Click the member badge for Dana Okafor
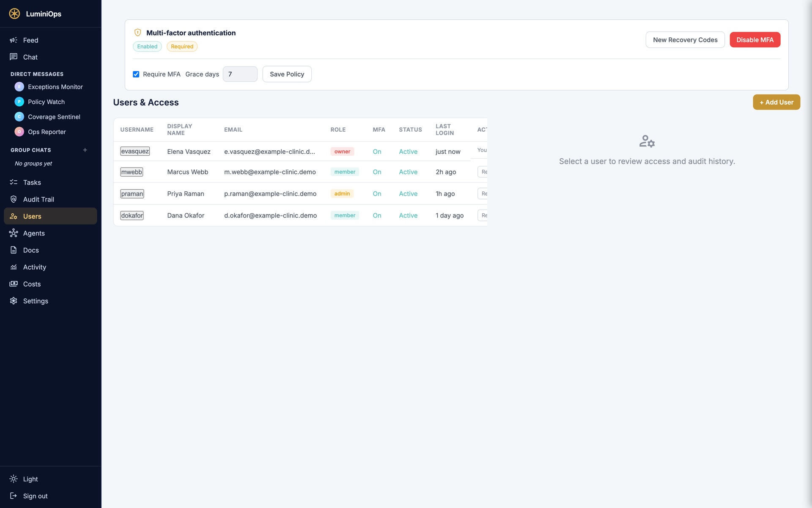This screenshot has width=812, height=508. 345,215
